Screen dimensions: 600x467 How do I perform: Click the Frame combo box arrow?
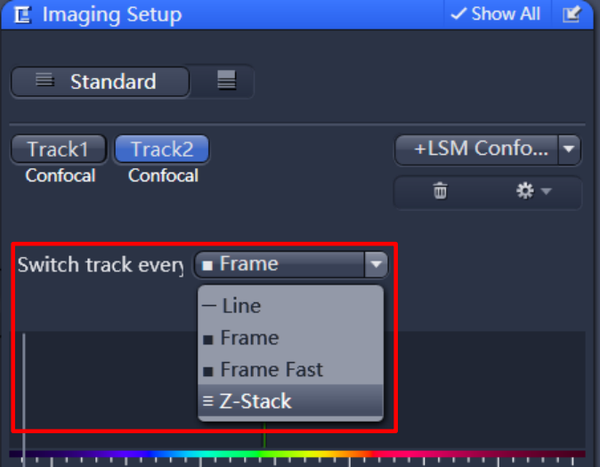[376, 265]
